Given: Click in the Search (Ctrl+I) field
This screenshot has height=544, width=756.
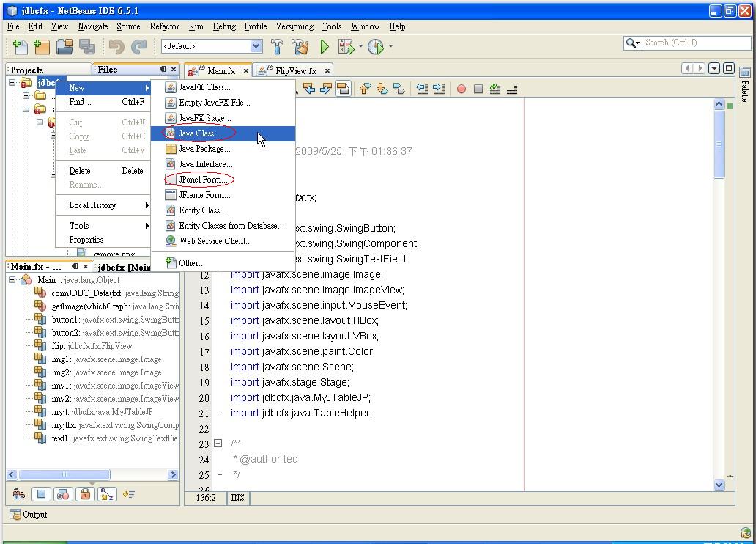Looking at the screenshot, I should pyautogui.click(x=696, y=43).
